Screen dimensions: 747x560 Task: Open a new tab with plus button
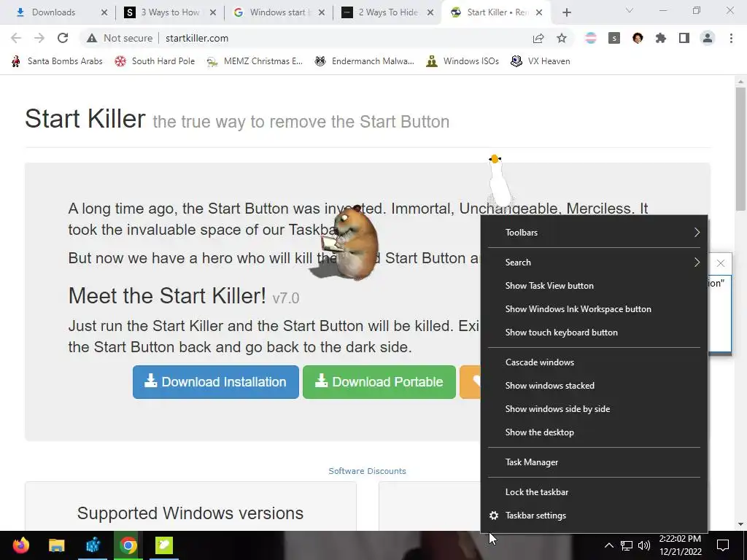pos(566,12)
